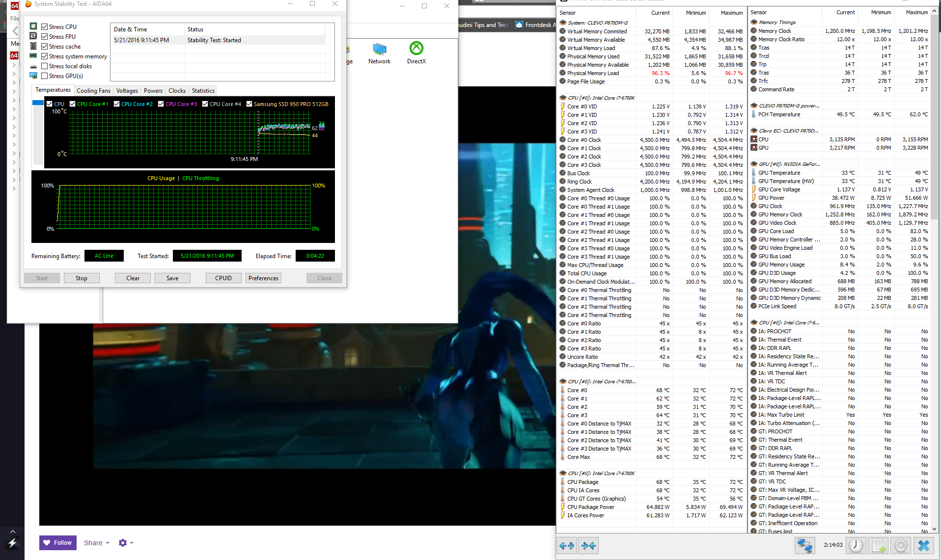This screenshot has height=560, width=941.
Task: Click the HWiNFO clock reset icon
Action: (x=856, y=545)
